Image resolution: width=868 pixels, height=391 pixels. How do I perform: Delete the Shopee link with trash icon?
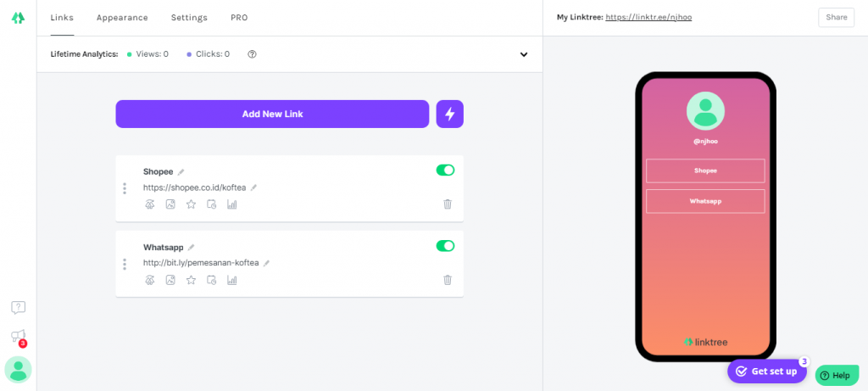click(448, 204)
